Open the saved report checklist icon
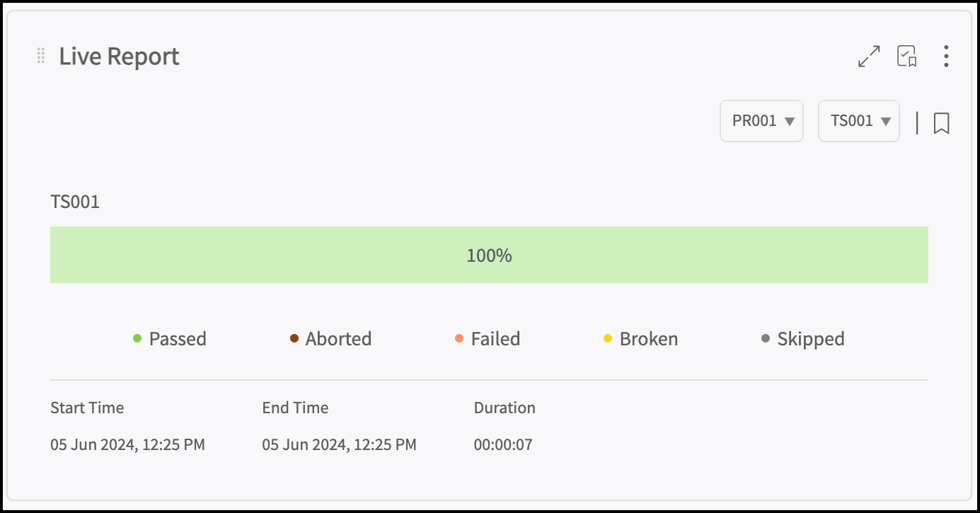 (907, 57)
